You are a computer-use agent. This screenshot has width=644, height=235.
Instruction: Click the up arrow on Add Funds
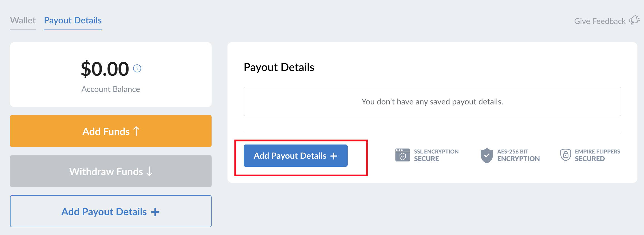tap(136, 131)
